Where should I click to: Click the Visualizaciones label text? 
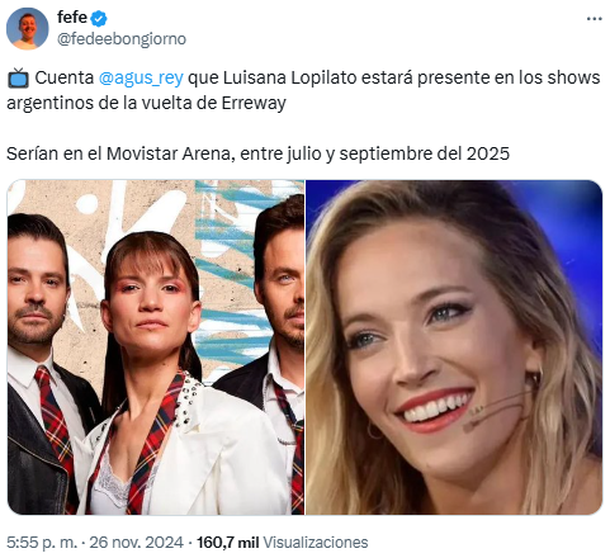pos(316,542)
